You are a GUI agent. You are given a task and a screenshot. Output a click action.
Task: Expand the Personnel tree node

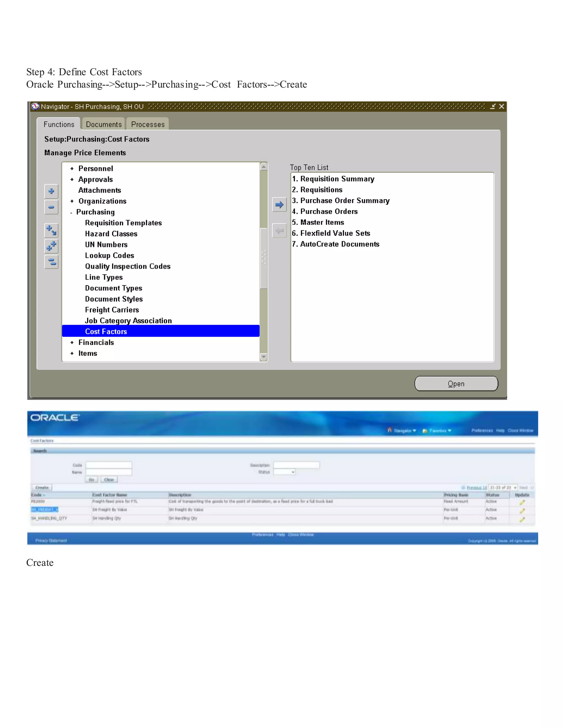coord(72,169)
